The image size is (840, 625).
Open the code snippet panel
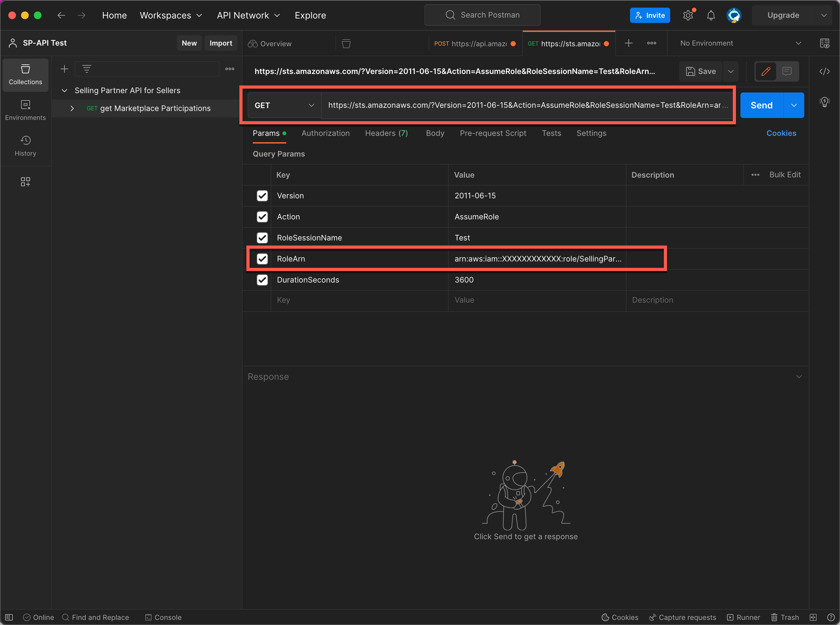point(825,71)
